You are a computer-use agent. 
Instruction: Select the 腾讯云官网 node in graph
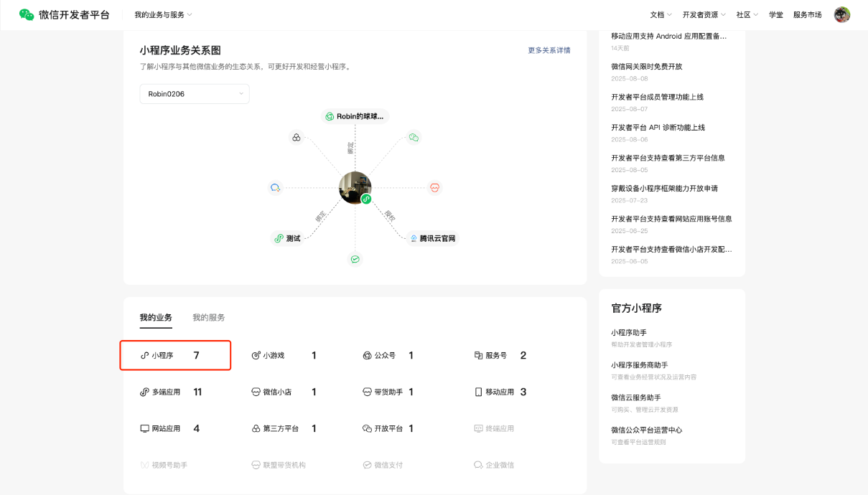click(x=432, y=238)
